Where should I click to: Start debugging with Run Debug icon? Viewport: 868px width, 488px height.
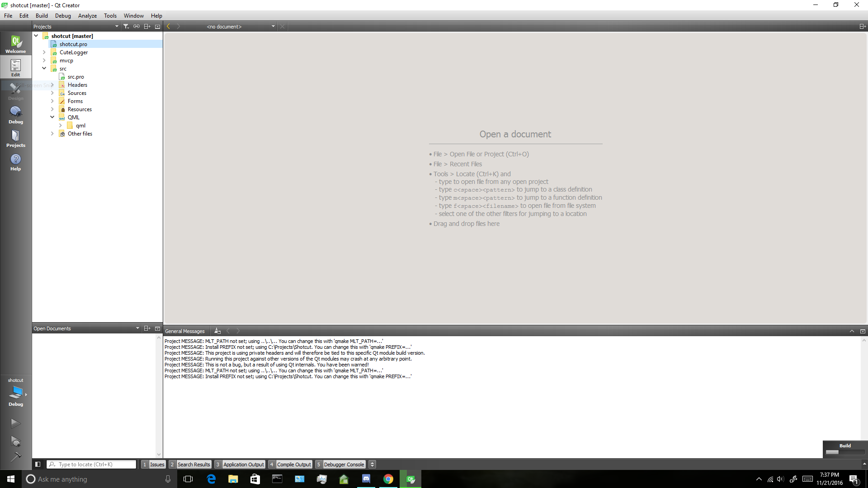[15, 441]
